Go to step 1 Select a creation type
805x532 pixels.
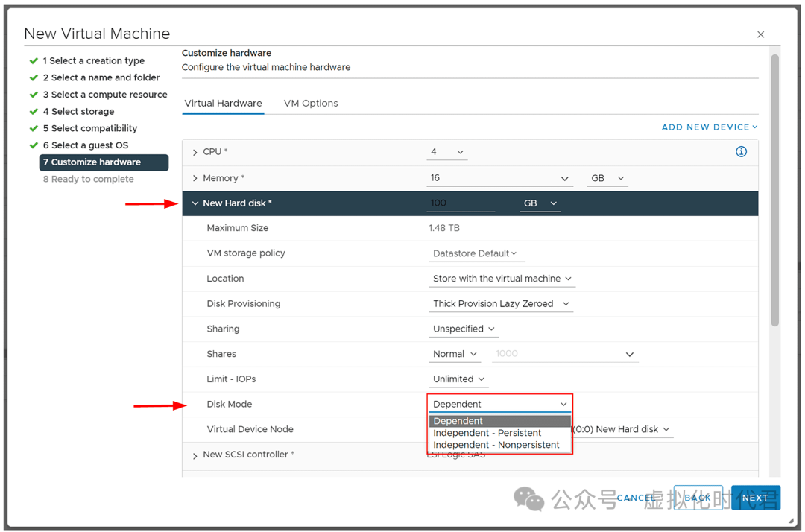(93, 61)
